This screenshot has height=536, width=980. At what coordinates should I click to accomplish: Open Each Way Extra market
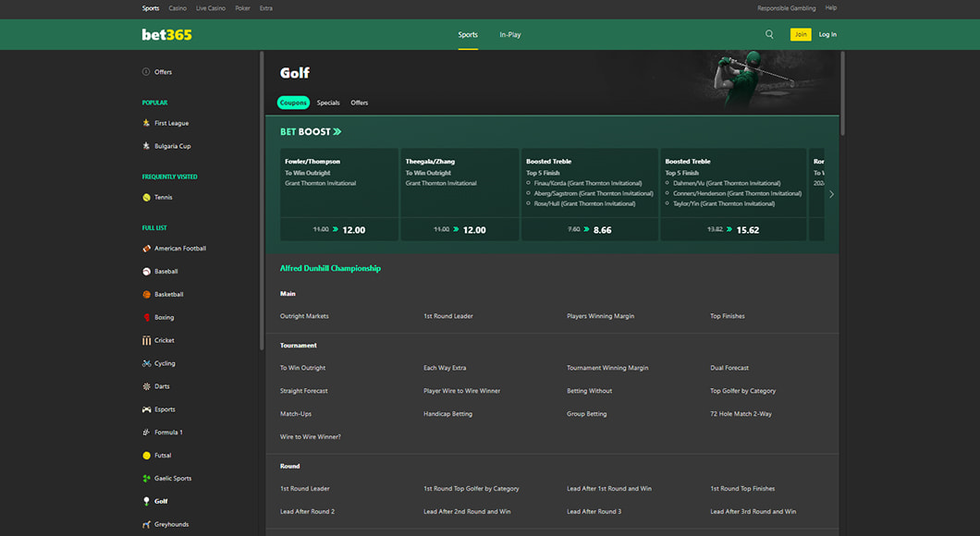(x=445, y=368)
